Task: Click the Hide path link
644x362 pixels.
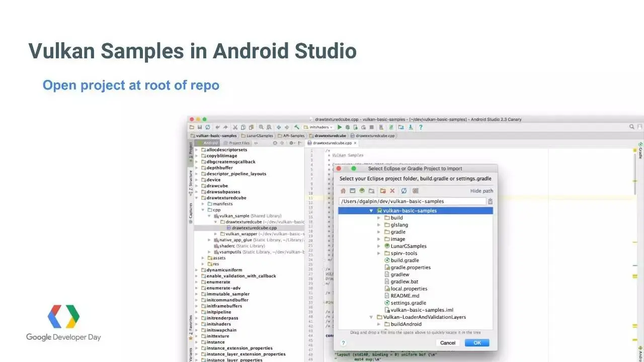Action: (481, 191)
